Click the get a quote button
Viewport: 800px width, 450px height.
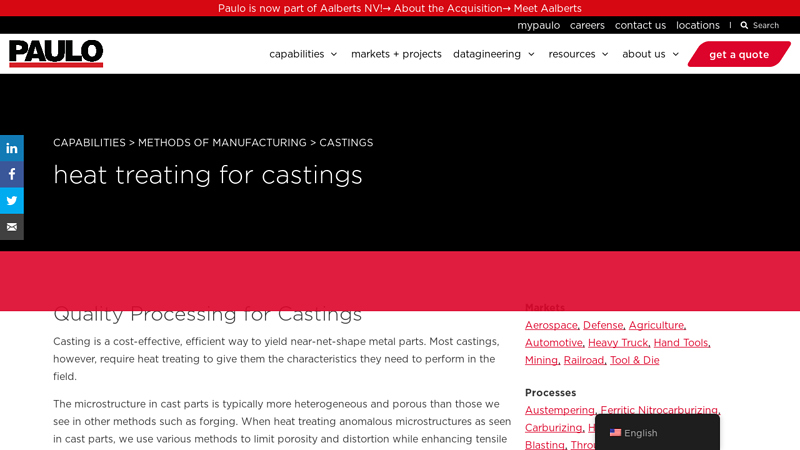pyautogui.click(x=739, y=55)
